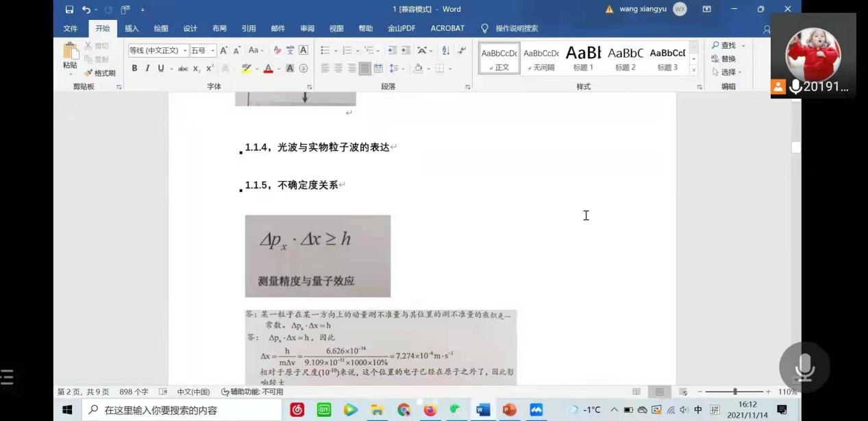Click the font color red A button
Image resolution: width=868 pixels, height=421 pixels.
pyautogui.click(x=268, y=69)
